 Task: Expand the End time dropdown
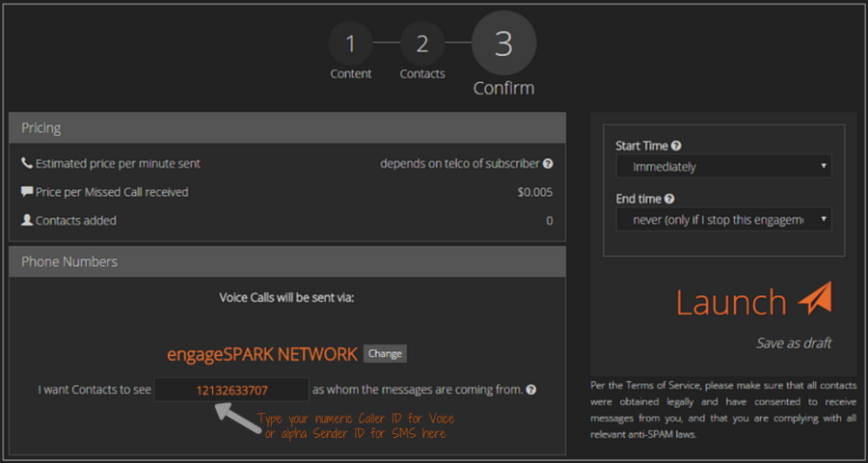coord(723,220)
